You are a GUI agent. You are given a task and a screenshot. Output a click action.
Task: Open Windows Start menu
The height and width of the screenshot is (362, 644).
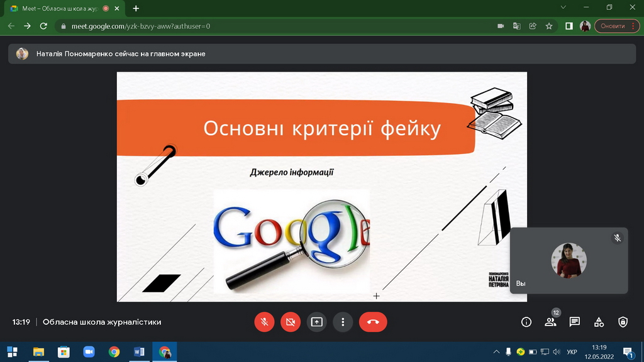pyautogui.click(x=13, y=352)
